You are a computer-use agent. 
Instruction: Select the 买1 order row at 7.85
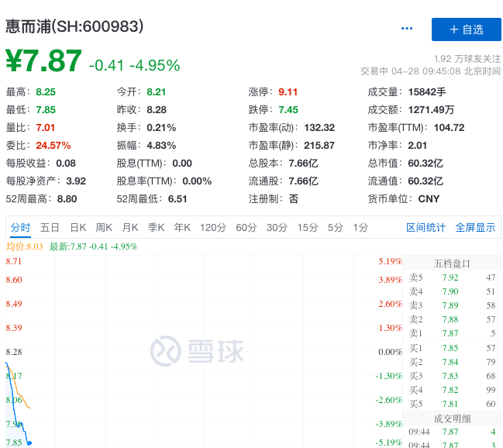click(452, 348)
